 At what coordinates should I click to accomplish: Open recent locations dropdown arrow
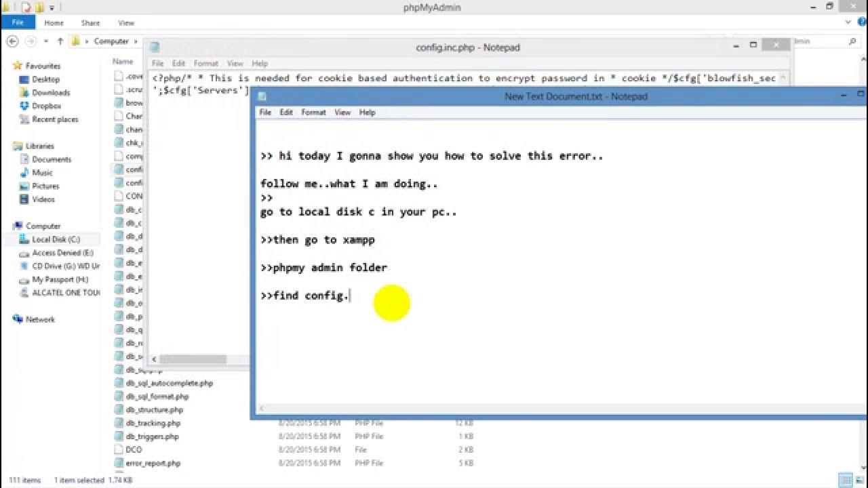click(x=46, y=41)
